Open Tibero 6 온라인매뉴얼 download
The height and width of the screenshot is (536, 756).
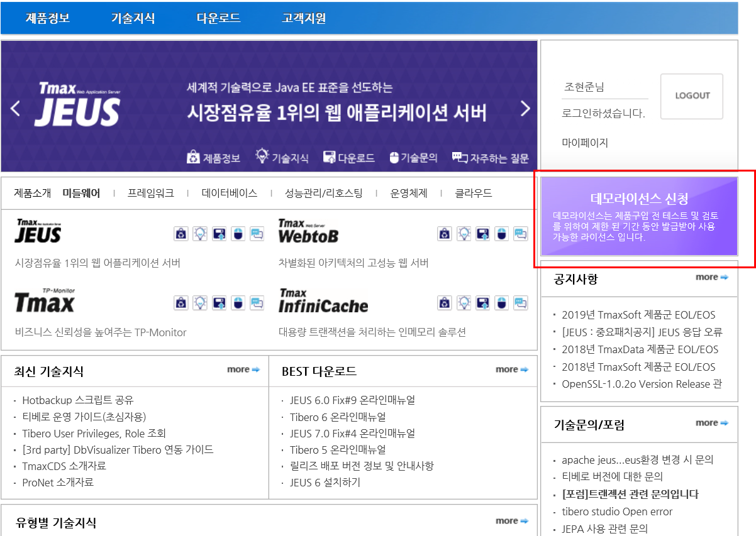pos(338,417)
